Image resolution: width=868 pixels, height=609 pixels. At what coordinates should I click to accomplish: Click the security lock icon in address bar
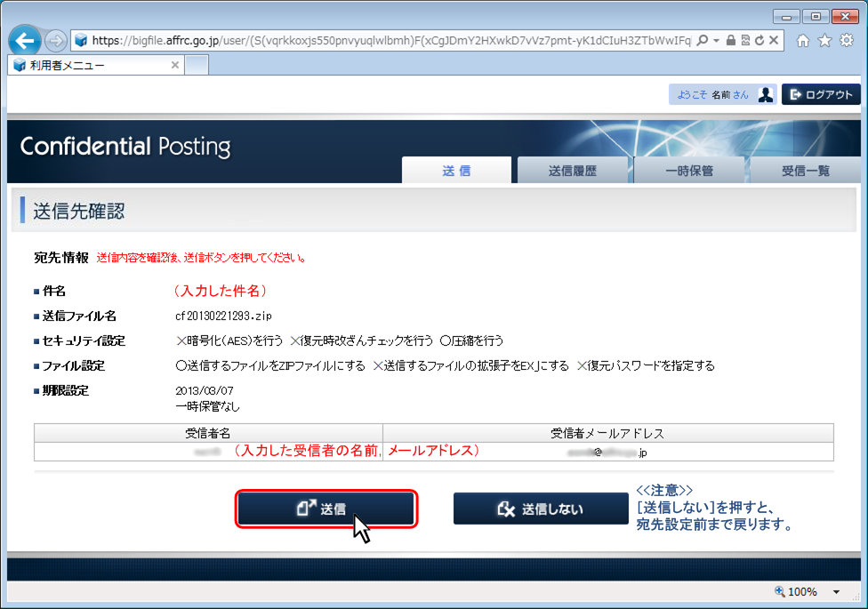(731, 41)
